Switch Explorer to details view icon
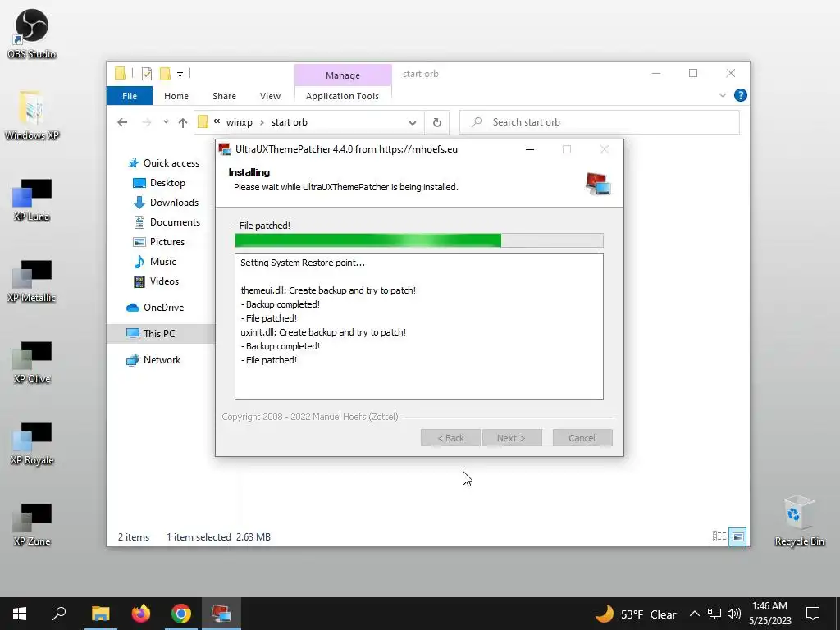This screenshot has width=840, height=630. pyautogui.click(x=719, y=536)
